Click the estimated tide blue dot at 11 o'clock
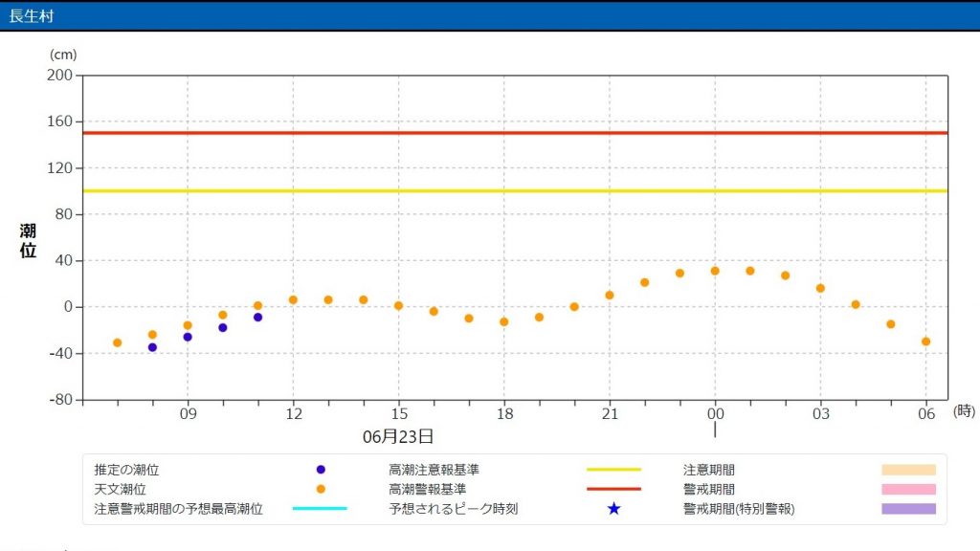 pos(257,318)
